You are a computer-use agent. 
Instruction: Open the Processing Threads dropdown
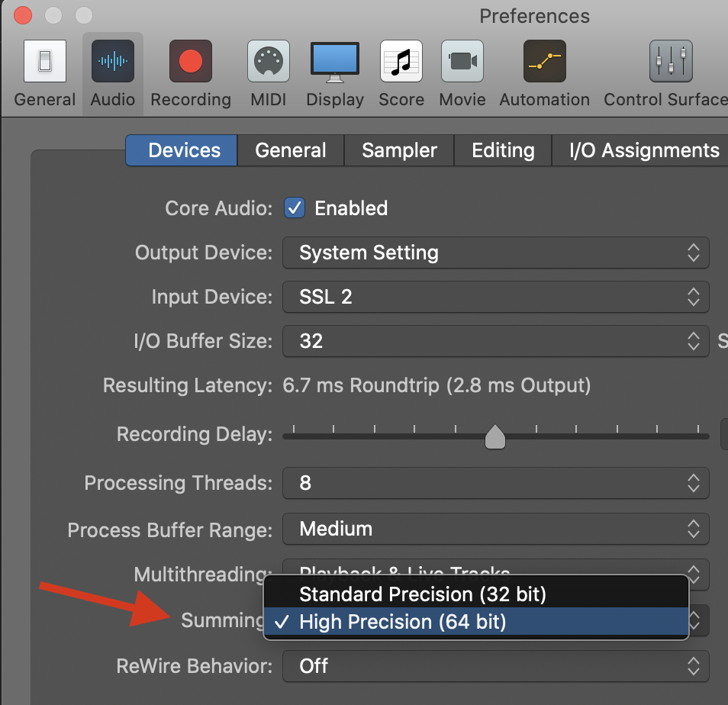click(x=495, y=483)
